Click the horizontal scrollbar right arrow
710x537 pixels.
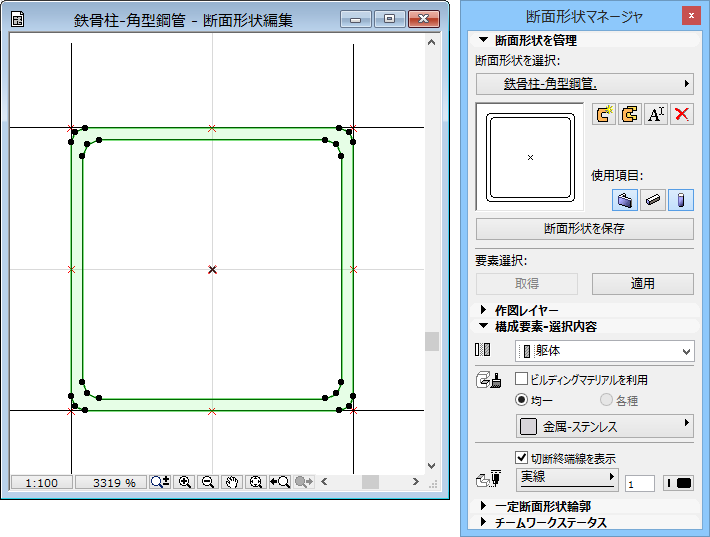coord(416,482)
